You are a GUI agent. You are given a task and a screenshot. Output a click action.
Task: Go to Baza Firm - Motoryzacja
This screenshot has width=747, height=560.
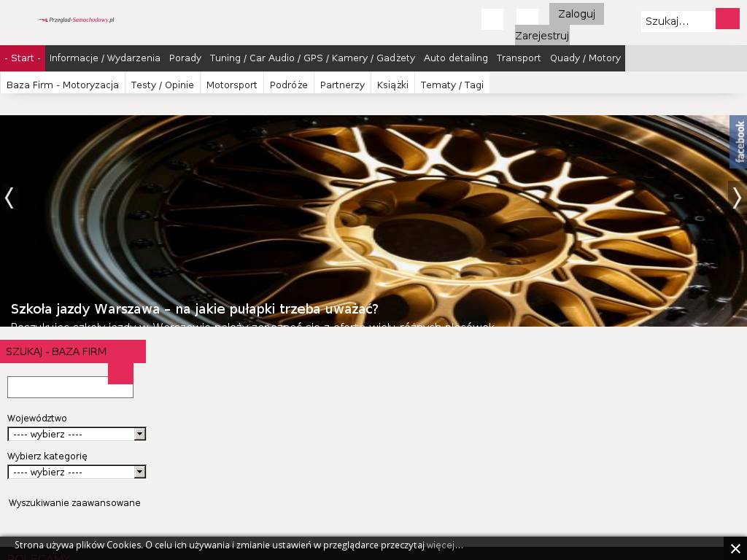[x=63, y=85]
